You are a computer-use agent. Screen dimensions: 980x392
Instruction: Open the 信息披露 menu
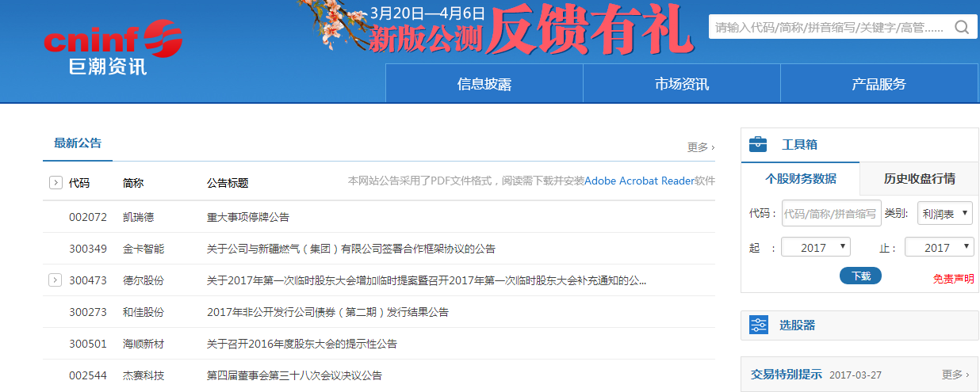coord(484,84)
